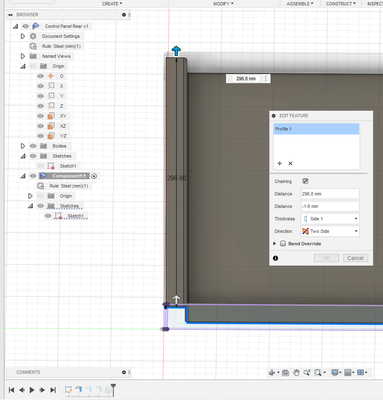383x400 pixels.
Task: Toggle visibility of Control Panel Rear v1
Action: (x=25, y=26)
